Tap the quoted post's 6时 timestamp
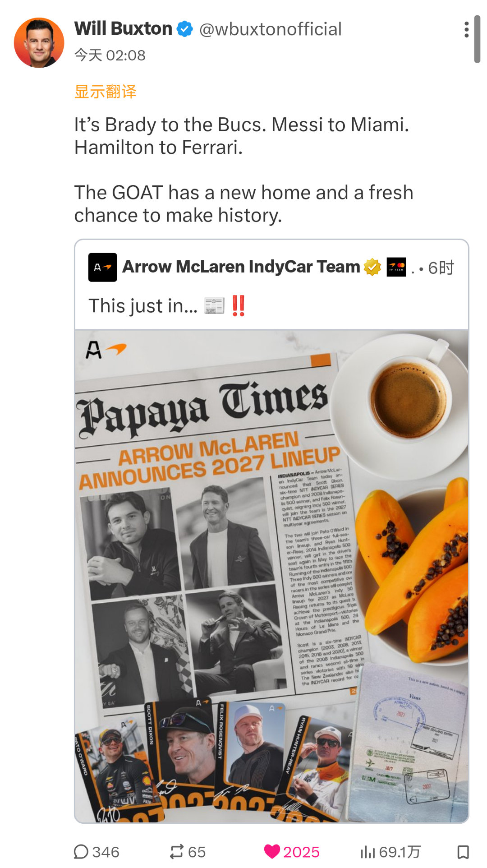The height and width of the screenshot is (868, 487). (441, 268)
